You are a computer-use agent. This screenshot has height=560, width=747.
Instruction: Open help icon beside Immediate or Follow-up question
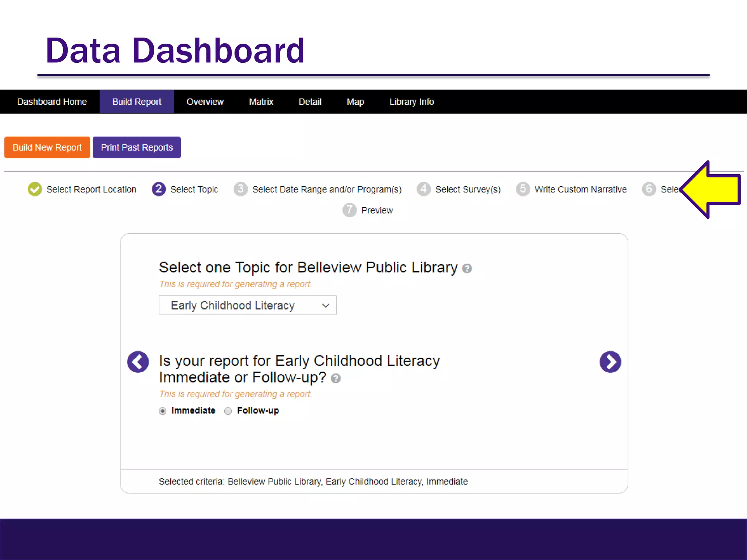pos(336,378)
